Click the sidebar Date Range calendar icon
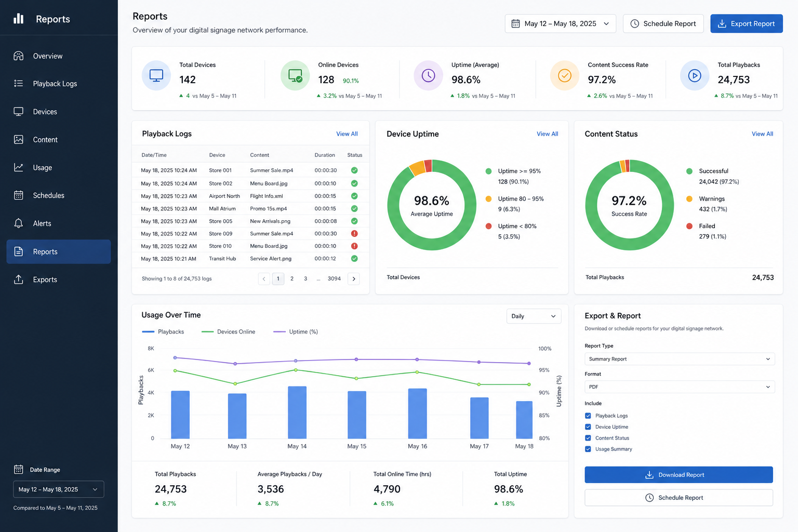 pyautogui.click(x=19, y=469)
